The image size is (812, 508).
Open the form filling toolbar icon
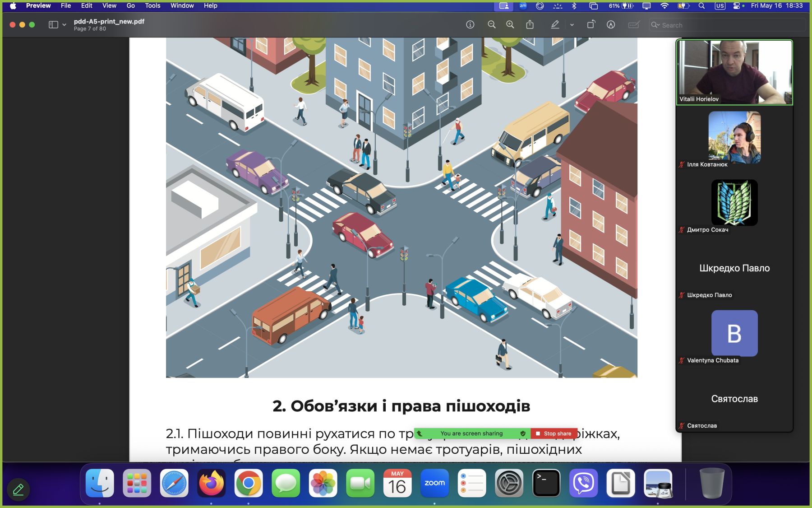coord(634,25)
